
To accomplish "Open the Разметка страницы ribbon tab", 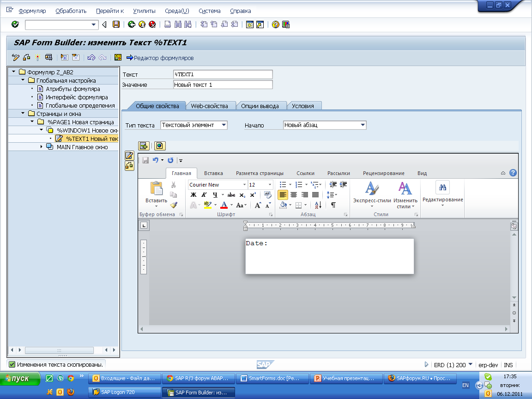I will point(260,173).
